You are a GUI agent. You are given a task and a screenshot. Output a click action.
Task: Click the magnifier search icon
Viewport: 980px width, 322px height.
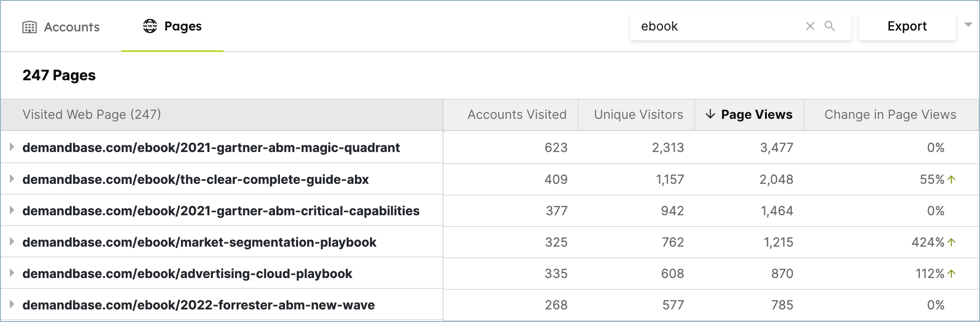830,26
